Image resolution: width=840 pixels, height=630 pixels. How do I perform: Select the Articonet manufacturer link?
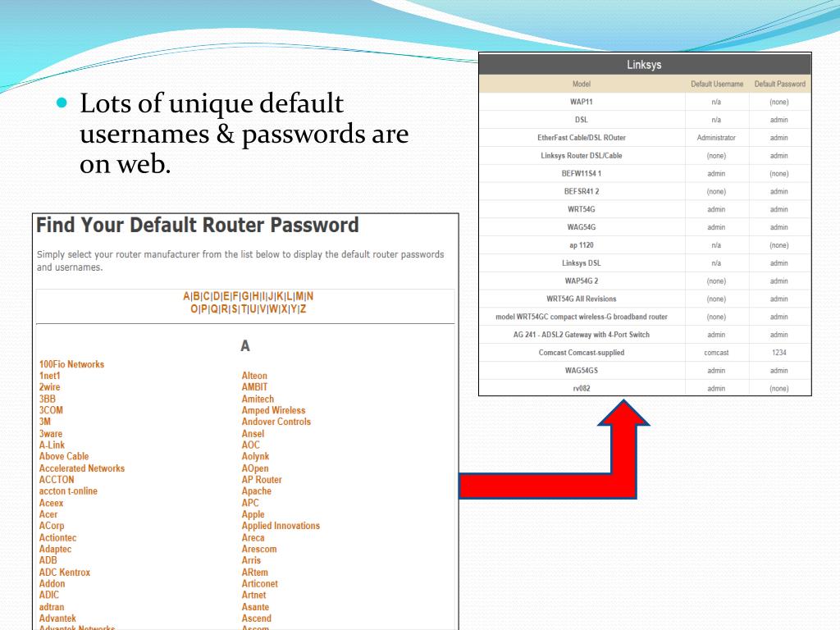click(x=260, y=584)
